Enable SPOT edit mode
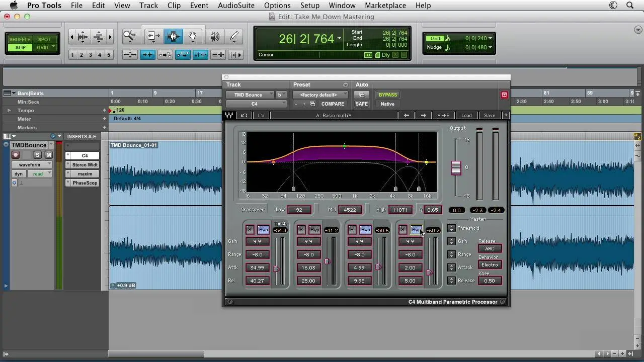 44,39
